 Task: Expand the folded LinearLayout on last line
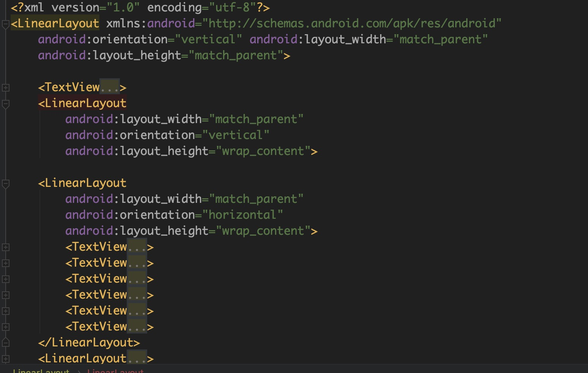[6, 359]
